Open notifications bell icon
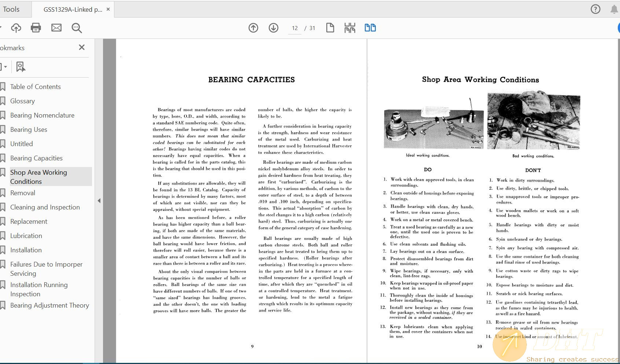This screenshot has height=364, width=620. pyautogui.click(x=614, y=10)
